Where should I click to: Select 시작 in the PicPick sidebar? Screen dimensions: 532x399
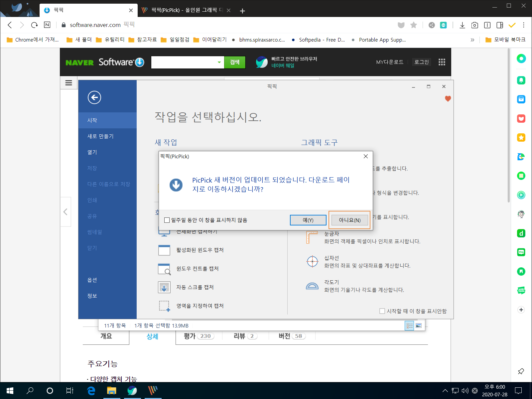pos(107,120)
